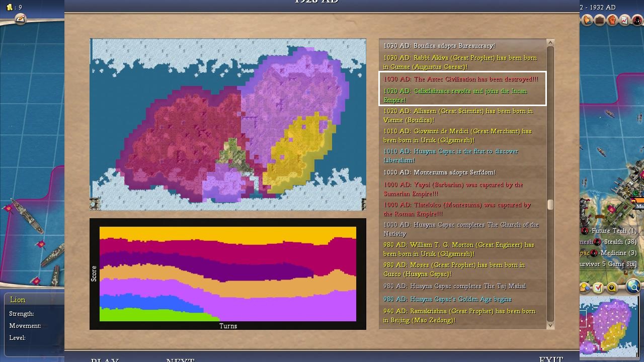Open the Corporation advisor briefcase icon
Viewport: 644px width, 362px height.
coord(600,20)
